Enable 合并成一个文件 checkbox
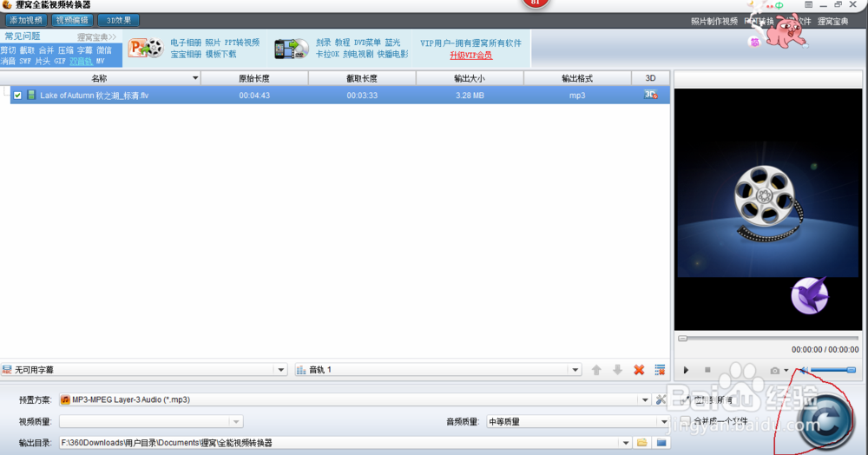 pos(686,420)
